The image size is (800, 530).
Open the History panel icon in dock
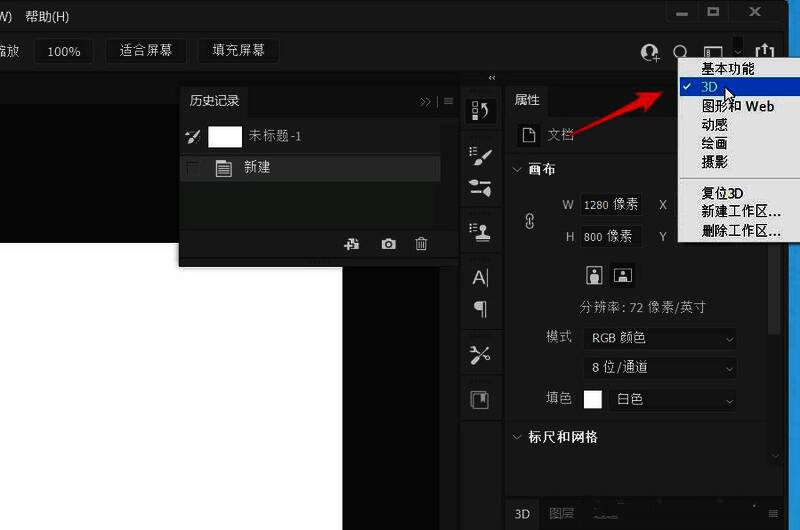(x=480, y=110)
